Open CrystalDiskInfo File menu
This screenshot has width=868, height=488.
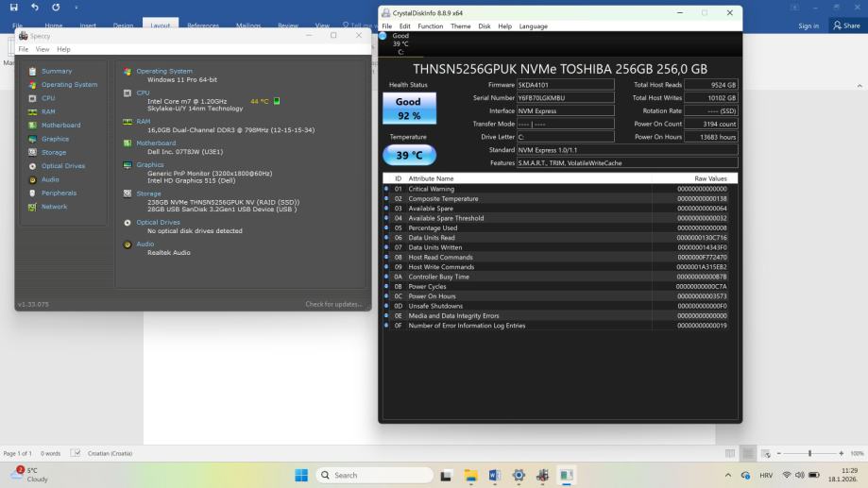pyautogui.click(x=387, y=26)
